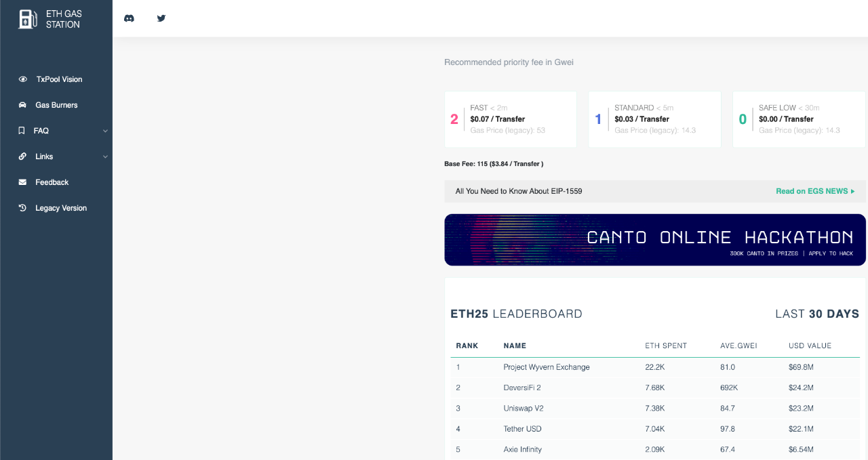Click the $0.03 / Transfer text
Image resolution: width=868 pixels, height=460 pixels.
[642, 119]
